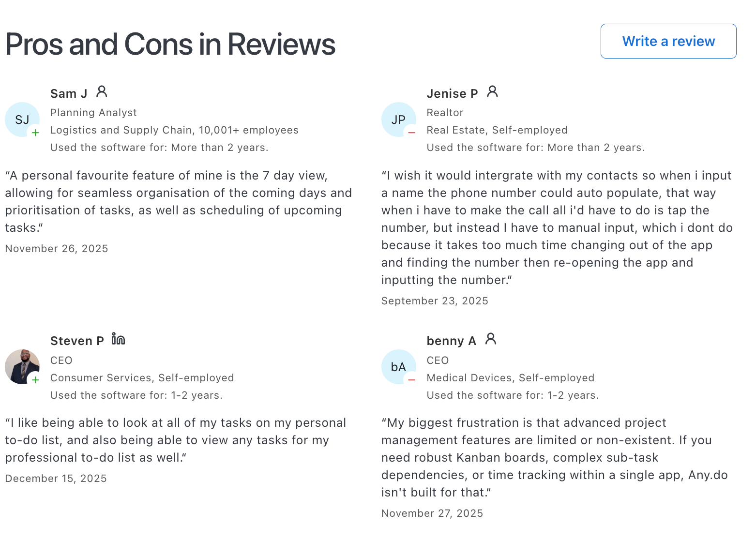Select the SJ initials avatar
Screen dimensions: 756x541
click(22, 119)
